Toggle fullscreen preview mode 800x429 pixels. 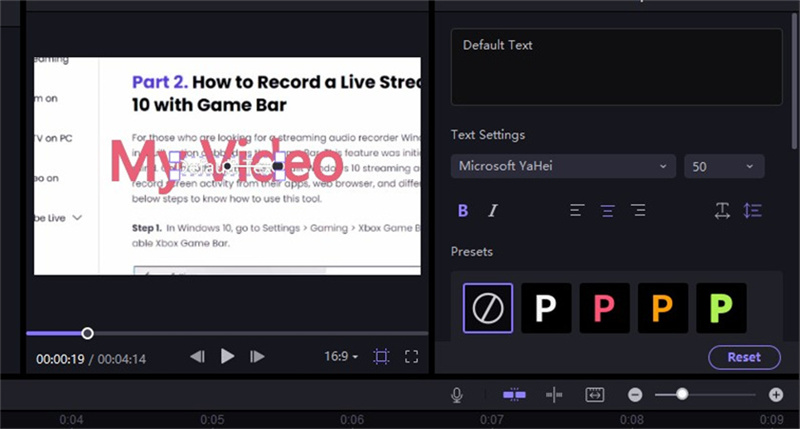(411, 356)
